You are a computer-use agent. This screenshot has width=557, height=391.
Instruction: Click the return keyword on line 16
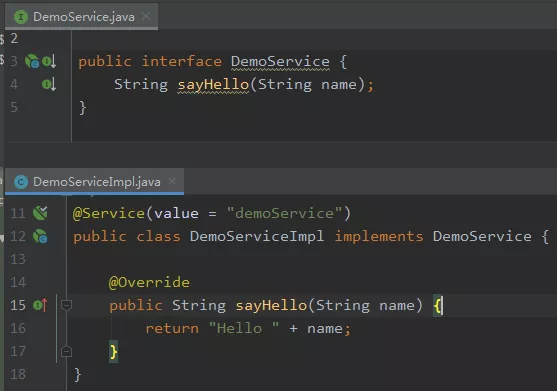[x=172, y=328]
